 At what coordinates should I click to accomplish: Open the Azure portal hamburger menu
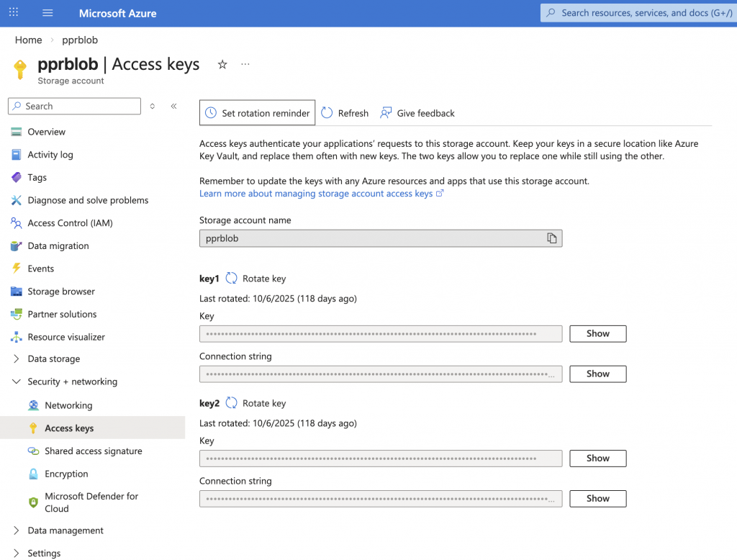[48, 13]
